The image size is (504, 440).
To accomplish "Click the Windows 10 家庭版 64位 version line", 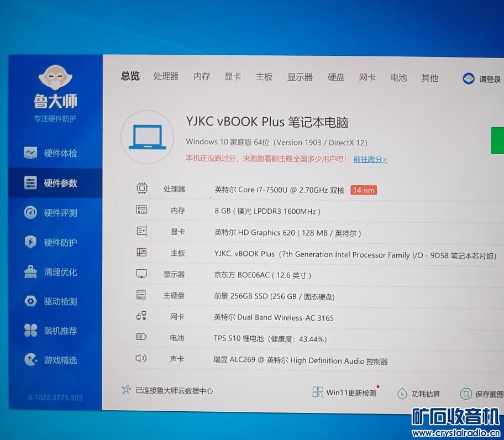I will tap(277, 142).
